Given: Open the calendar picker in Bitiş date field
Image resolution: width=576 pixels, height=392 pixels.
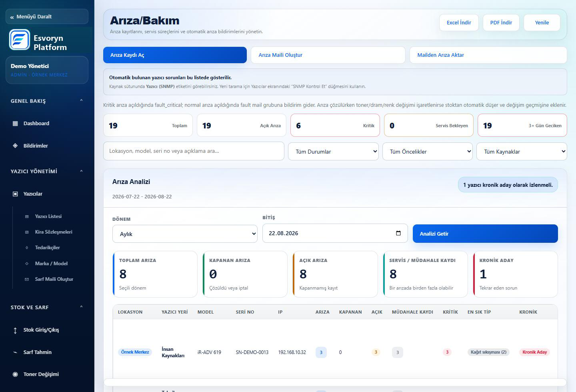Looking at the screenshot, I should (398, 233).
